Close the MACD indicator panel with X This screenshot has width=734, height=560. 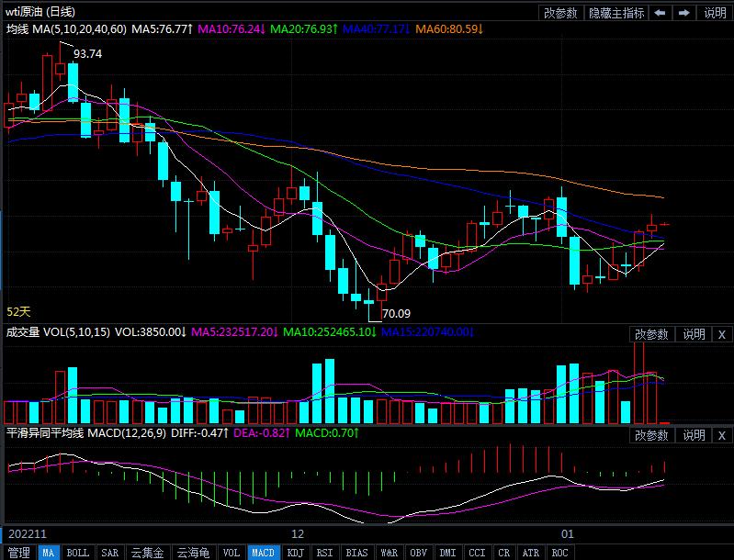point(721,435)
